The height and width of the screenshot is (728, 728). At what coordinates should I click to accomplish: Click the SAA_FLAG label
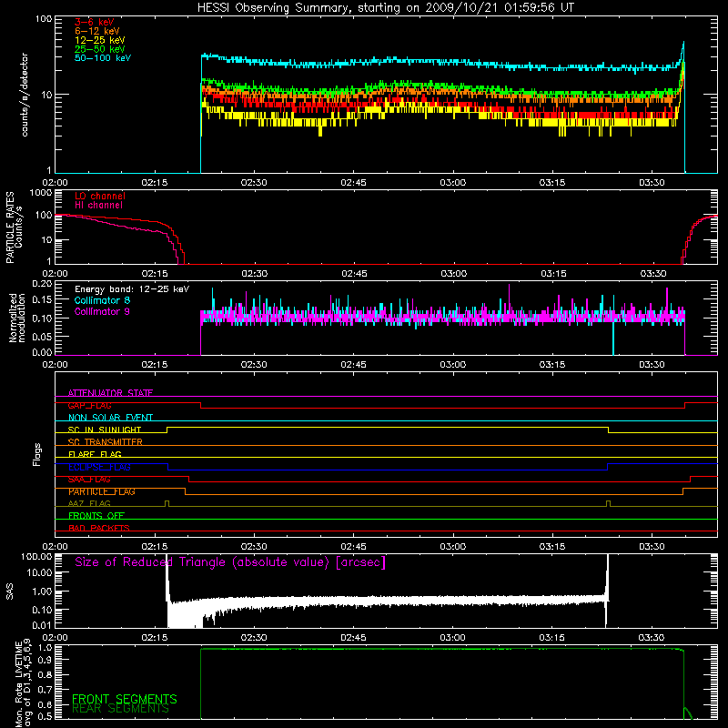[x=89, y=480]
